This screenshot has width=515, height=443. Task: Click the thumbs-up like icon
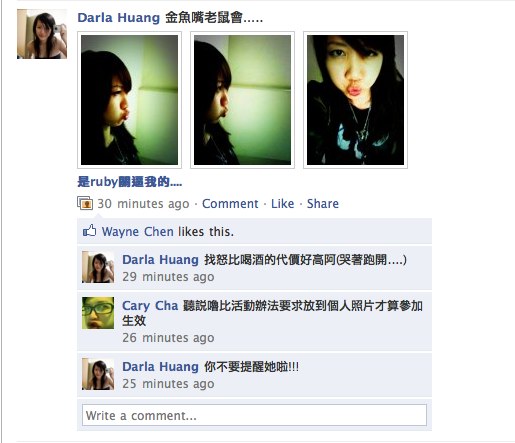click(x=89, y=231)
